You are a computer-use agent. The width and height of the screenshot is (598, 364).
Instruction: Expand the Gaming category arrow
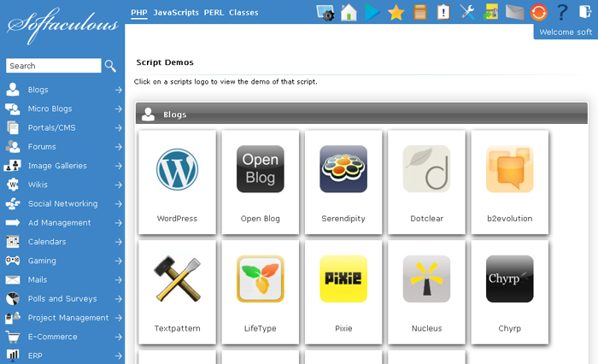click(118, 261)
